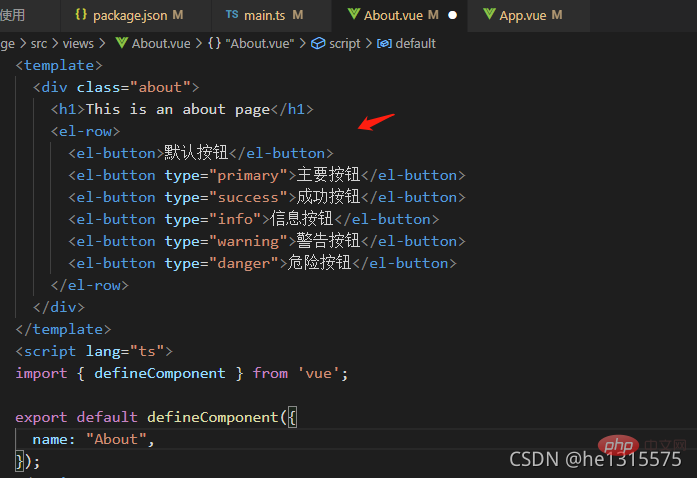Screen dimensions: 697x478
Task: Click the type="success" 成功按钮 line
Action: (x=267, y=197)
